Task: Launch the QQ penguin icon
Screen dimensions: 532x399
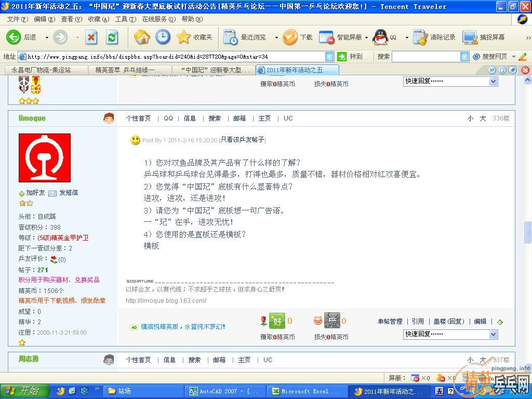Action: pos(380,37)
